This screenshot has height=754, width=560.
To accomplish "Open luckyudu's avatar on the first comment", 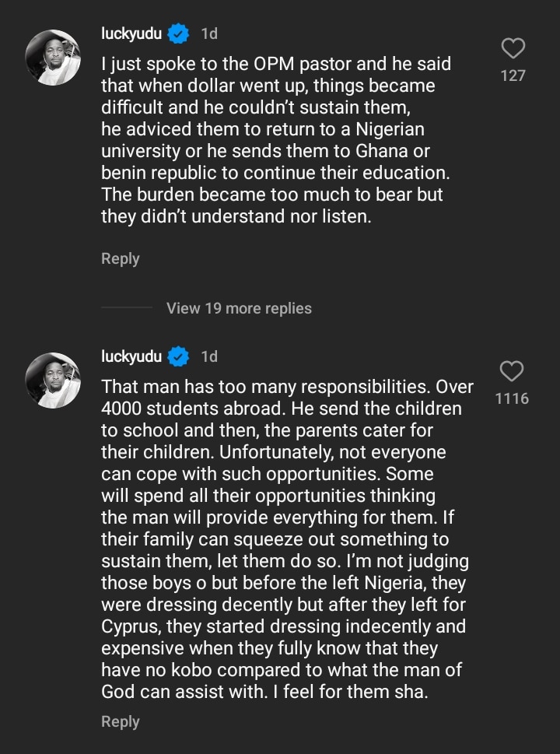I will pyautogui.click(x=53, y=58).
